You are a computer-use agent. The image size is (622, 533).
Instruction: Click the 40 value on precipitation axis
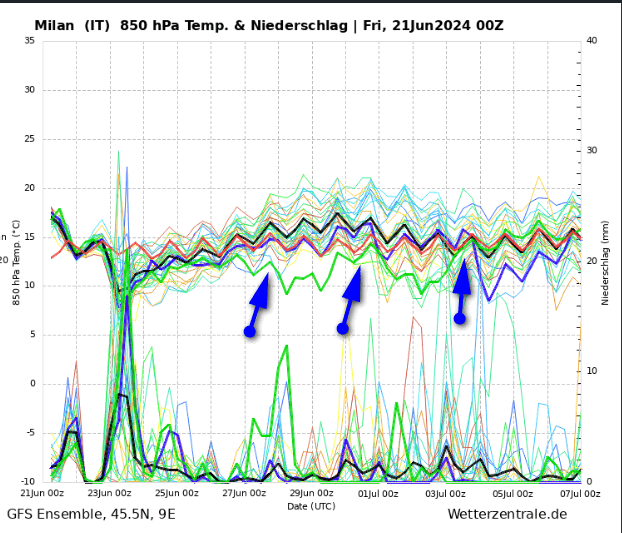click(592, 41)
